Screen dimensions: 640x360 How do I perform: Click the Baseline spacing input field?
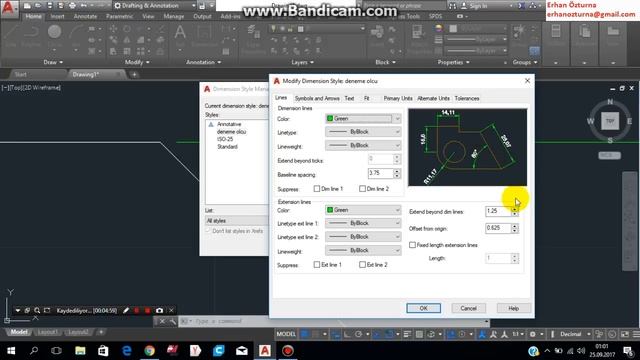[x=380, y=173]
